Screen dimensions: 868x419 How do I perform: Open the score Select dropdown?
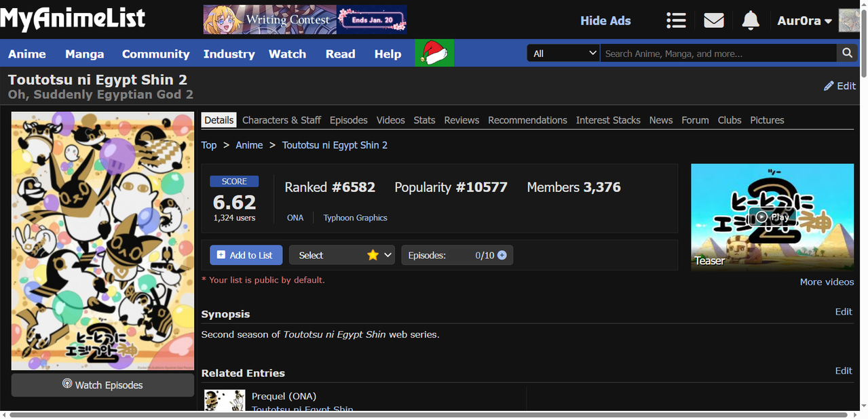click(x=342, y=255)
